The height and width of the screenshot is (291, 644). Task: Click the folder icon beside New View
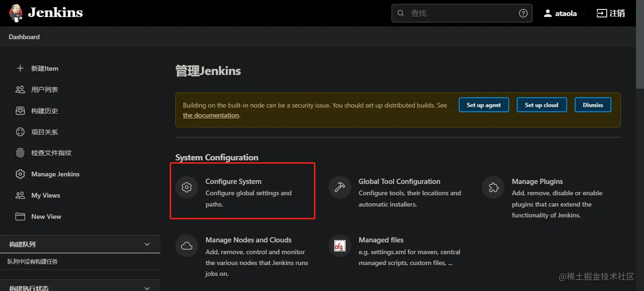[20, 216]
